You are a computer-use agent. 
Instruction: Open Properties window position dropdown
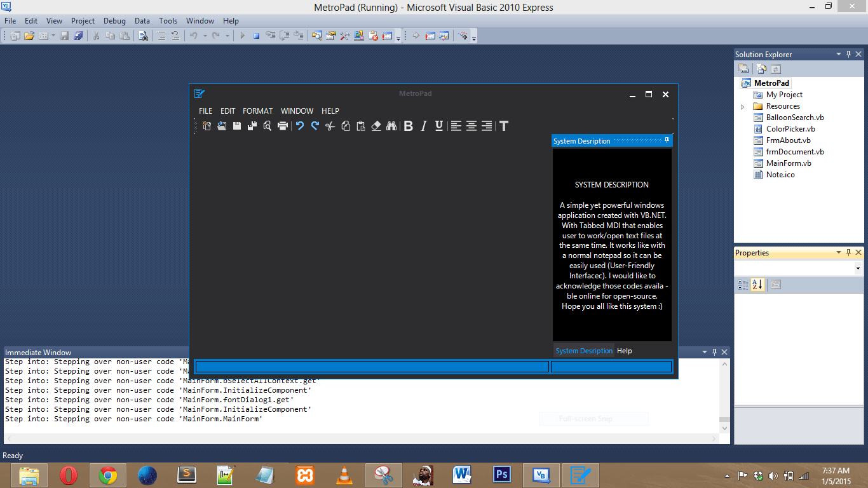[x=839, y=253]
